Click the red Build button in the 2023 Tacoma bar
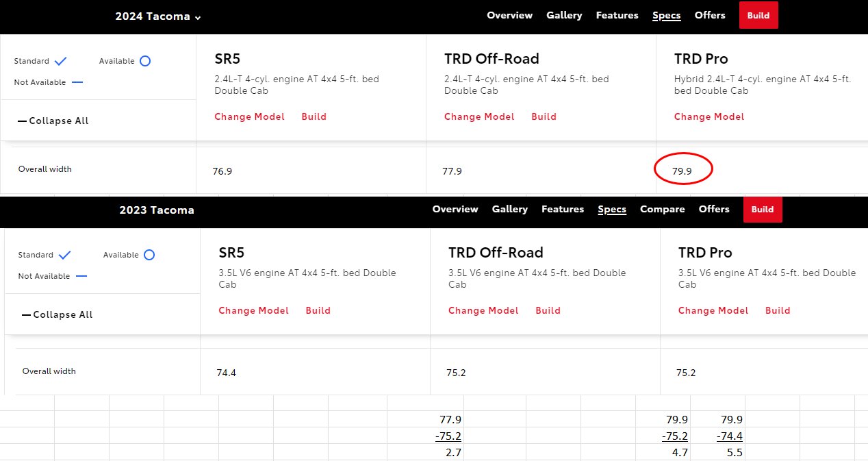Viewport: 868px width, 461px height. coord(763,210)
